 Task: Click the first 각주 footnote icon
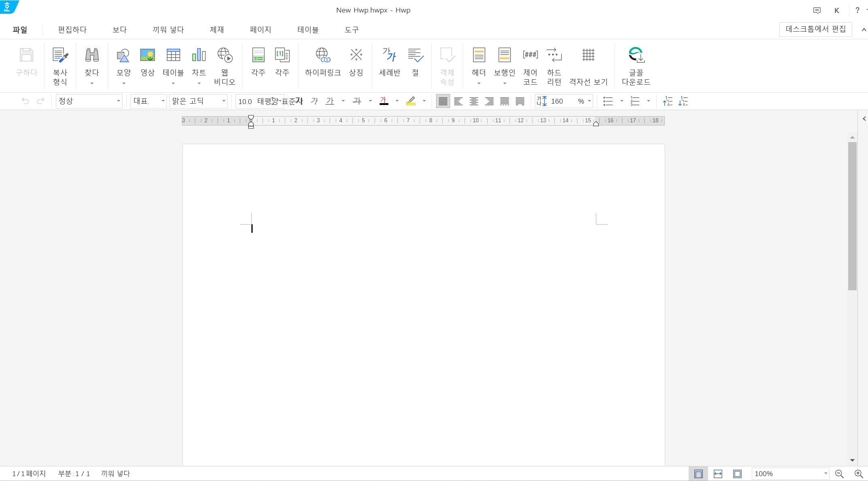pyautogui.click(x=258, y=55)
